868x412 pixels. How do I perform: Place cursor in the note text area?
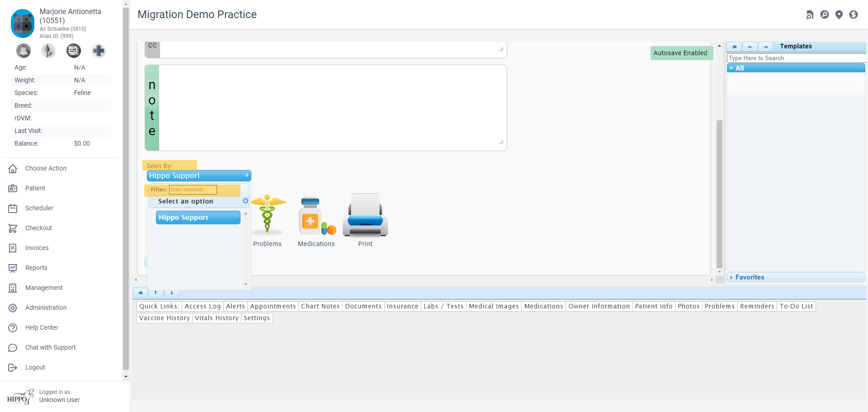pos(332,108)
